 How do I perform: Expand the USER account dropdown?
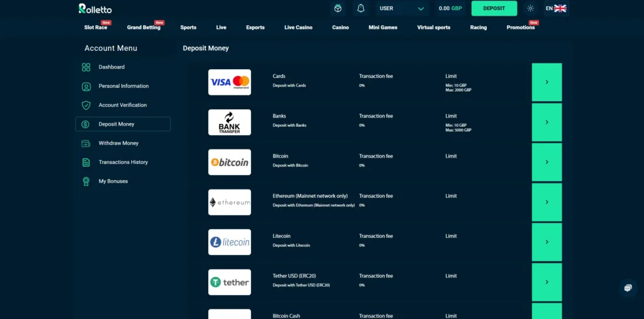pos(402,8)
